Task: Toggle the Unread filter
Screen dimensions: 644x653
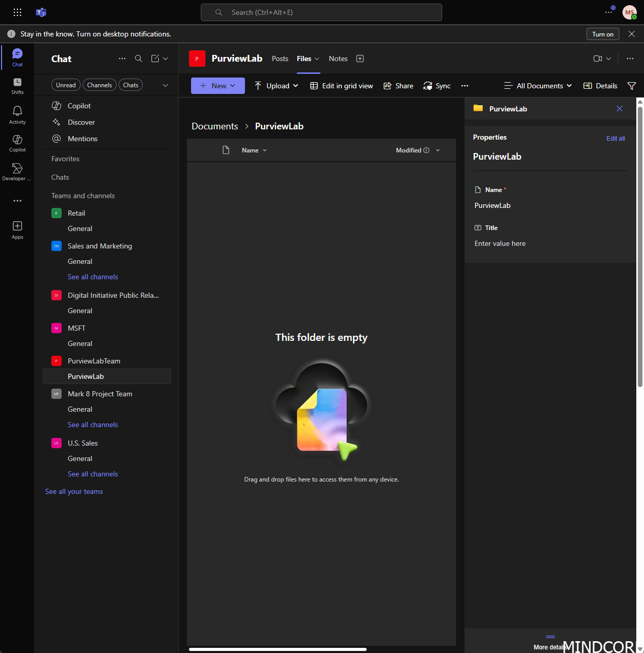Action: [66, 85]
